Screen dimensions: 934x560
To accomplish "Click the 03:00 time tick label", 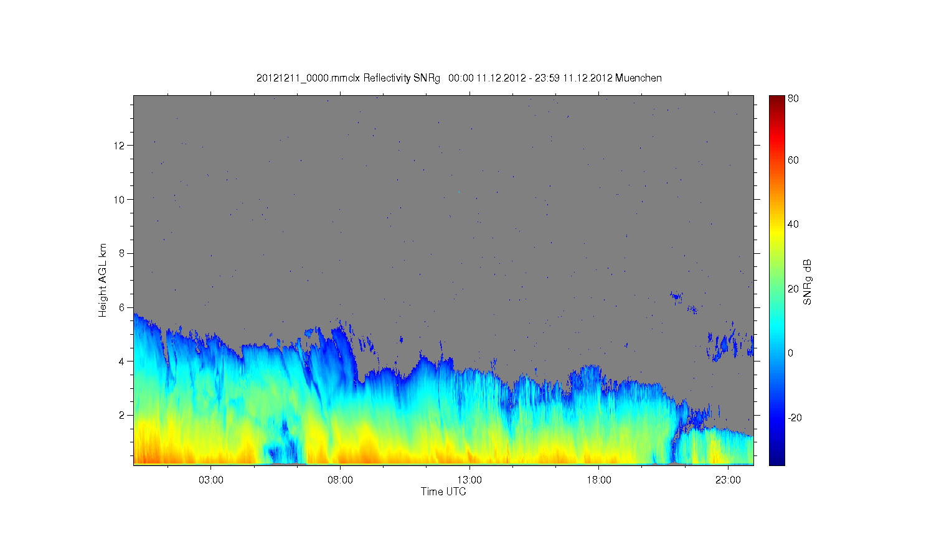I will (211, 480).
